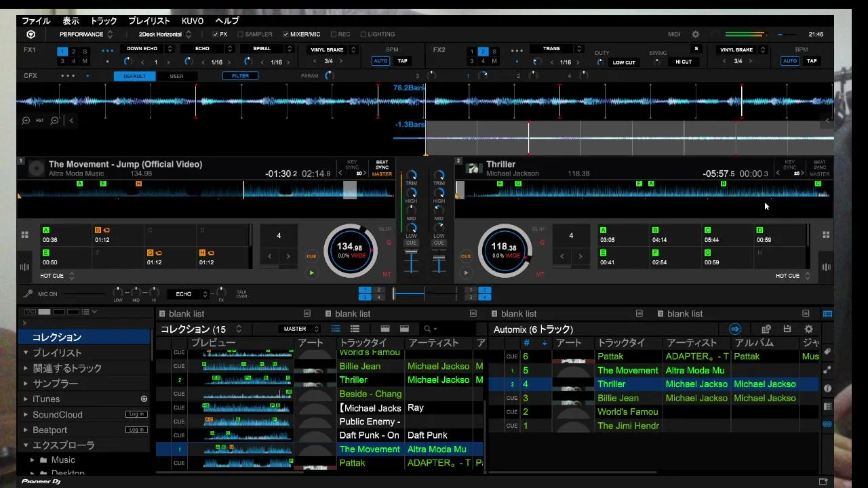The height and width of the screenshot is (488, 868).
Task: Click the FX2 LOW CUT button
Action: (x=624, y=62)
